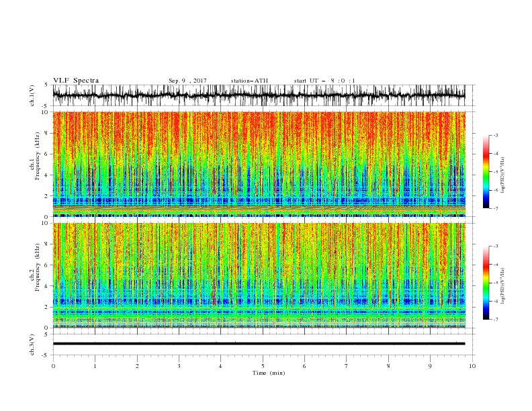Click the ch.1 'Frequency (kHz)' axis label

(x=38, y=156)
